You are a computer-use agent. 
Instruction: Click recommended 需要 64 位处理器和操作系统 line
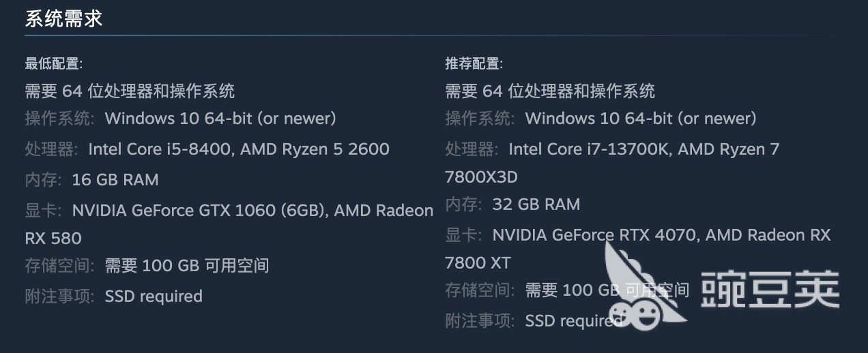[550, 91]
